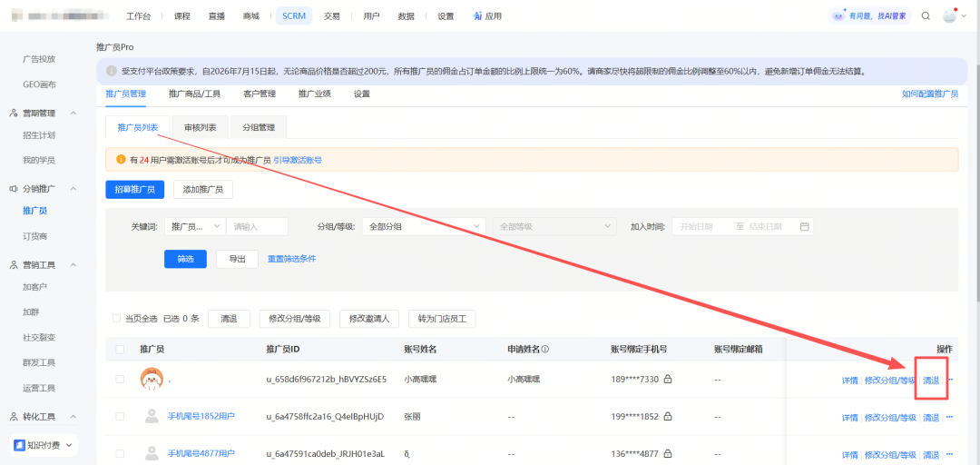Open the 工作台 top menu

pos(139,16)
